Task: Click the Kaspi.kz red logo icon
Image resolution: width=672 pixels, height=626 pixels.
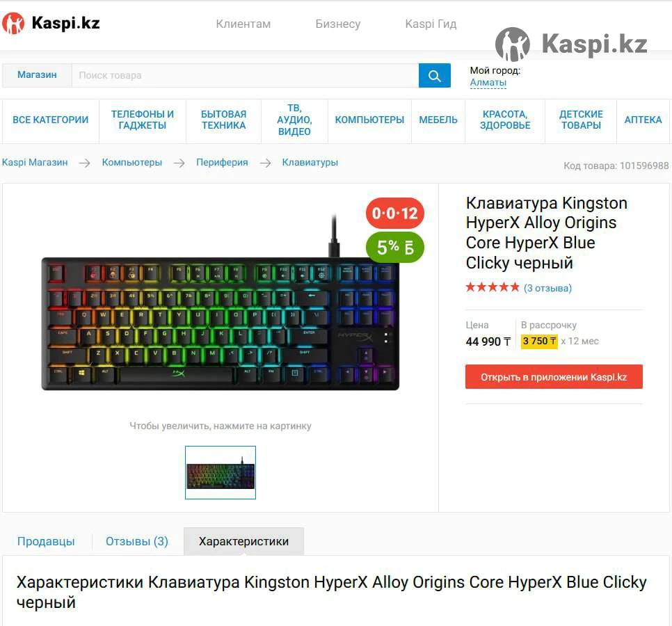Action: click(13, 23)
